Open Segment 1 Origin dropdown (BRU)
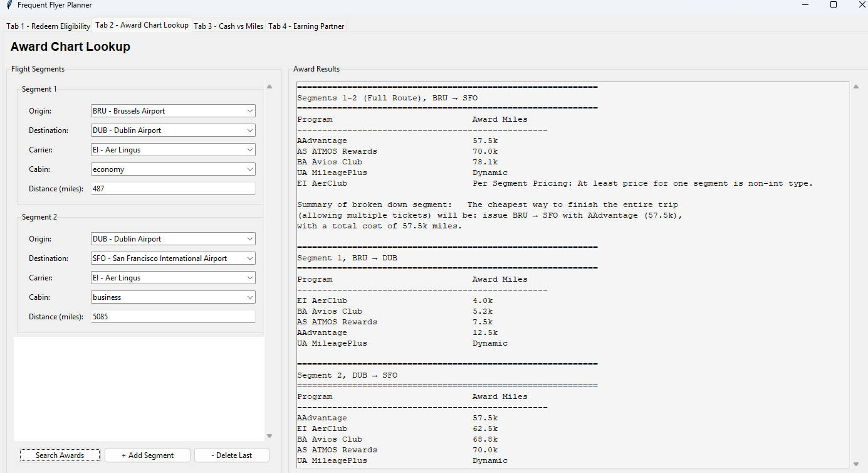This screenshot has height=473, width=868. tap(173, 111)
